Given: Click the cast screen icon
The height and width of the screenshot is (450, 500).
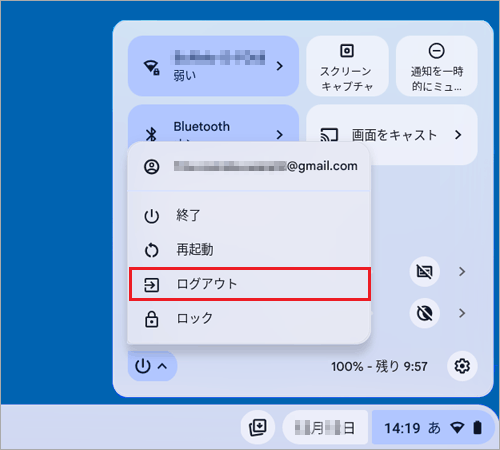Looking at the screenshot, I should pyautogui.click(x=329, y=135).
